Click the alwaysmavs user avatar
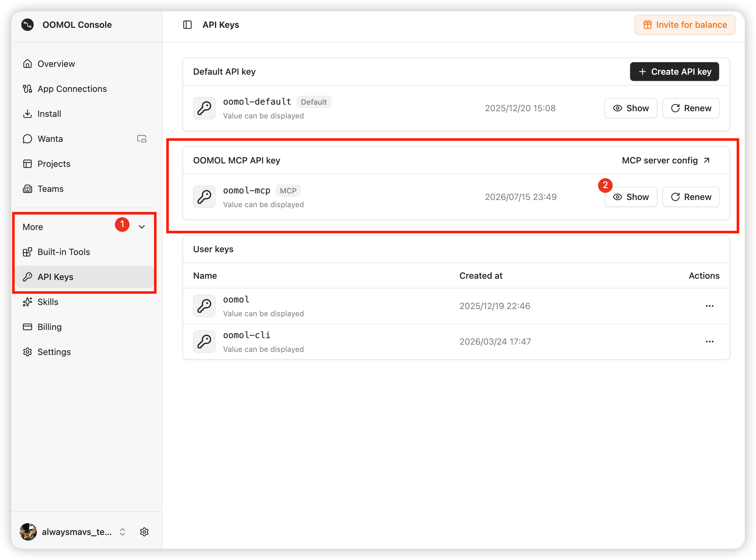Viewport: 756px width, 560px height. (x=28, y=532)
